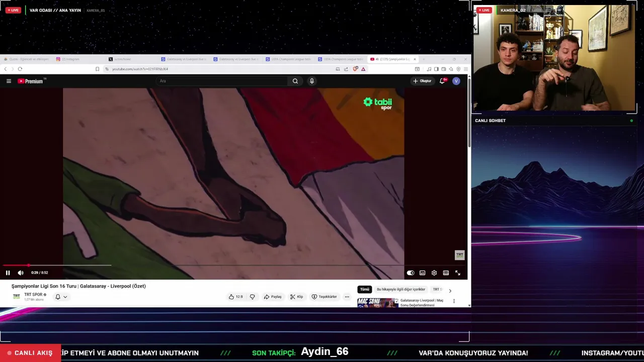Bookmark this page in the browser
Screen dimensions: 644x362
97,69
